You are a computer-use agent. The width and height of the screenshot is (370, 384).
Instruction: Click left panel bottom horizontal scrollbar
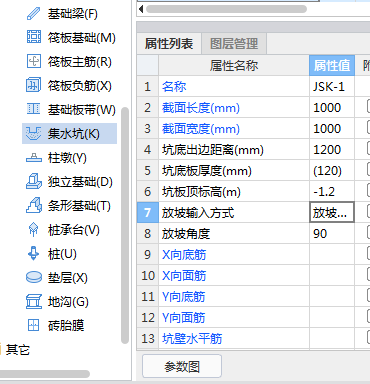(x=45, y=374)
